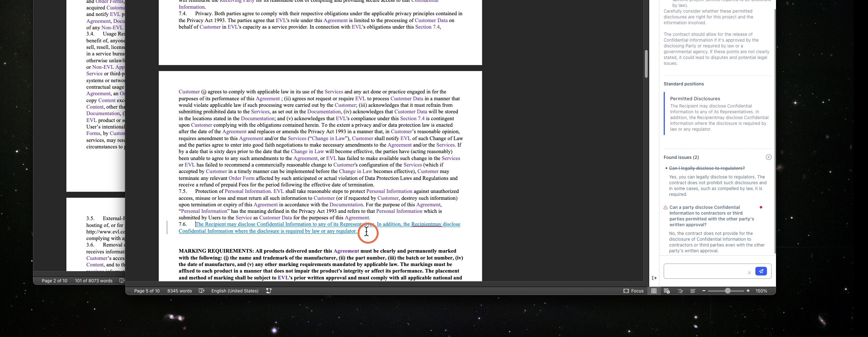The width and height of the screenshot is (868, 337).
Task: Click the 'MARKING REQUIREMENTS:' bold heading text
Action: (216, 251)
